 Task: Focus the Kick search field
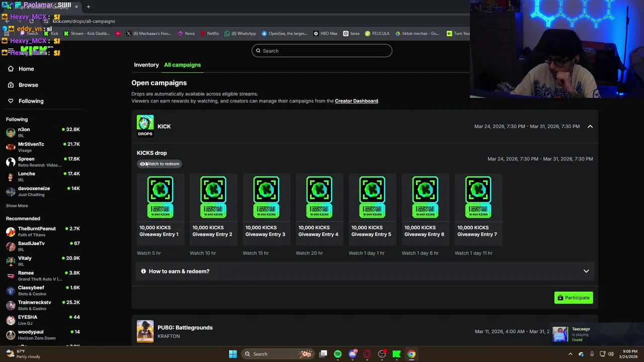(x=322, y=51)
